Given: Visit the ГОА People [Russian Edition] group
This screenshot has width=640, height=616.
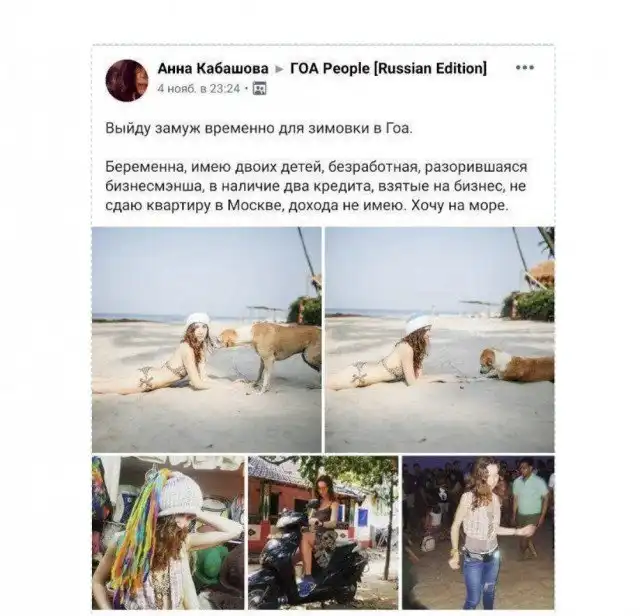Looking at the screenshot, I should [388, 68].
